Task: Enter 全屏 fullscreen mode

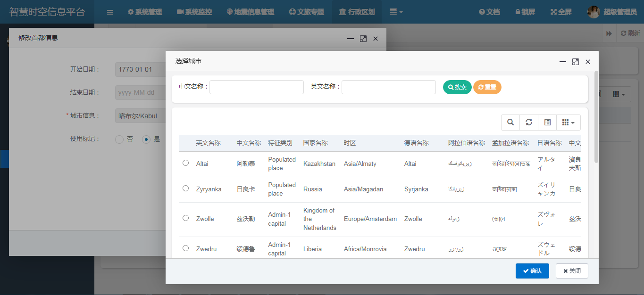Action: pos(561,12)
